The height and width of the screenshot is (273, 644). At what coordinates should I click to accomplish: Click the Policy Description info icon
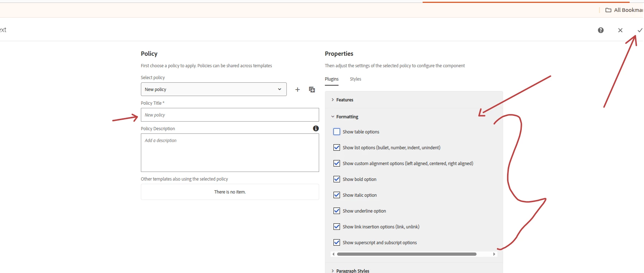pyautogui.click(x=316, y=128)
